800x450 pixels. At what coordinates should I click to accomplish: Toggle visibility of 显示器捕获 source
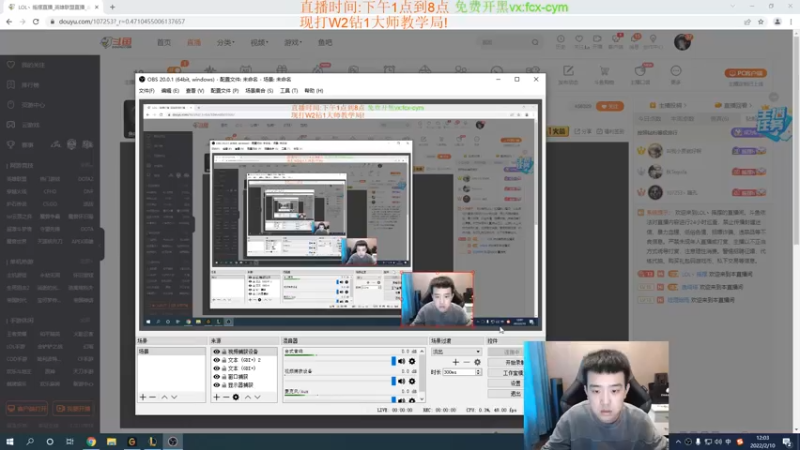coord(216,385)
